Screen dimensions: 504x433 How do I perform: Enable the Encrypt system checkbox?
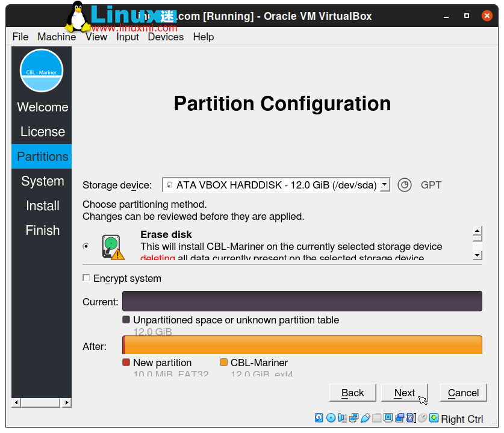point(86,278)
